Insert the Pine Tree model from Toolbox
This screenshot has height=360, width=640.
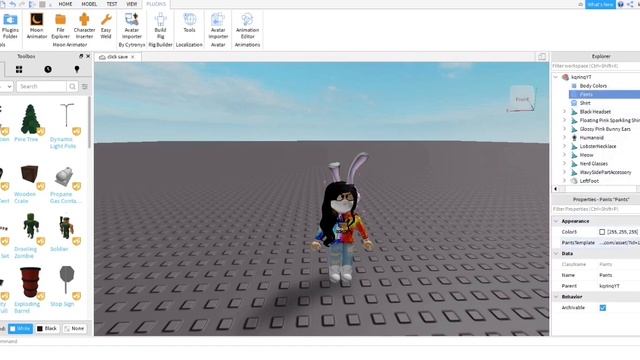tap(30, 122)
